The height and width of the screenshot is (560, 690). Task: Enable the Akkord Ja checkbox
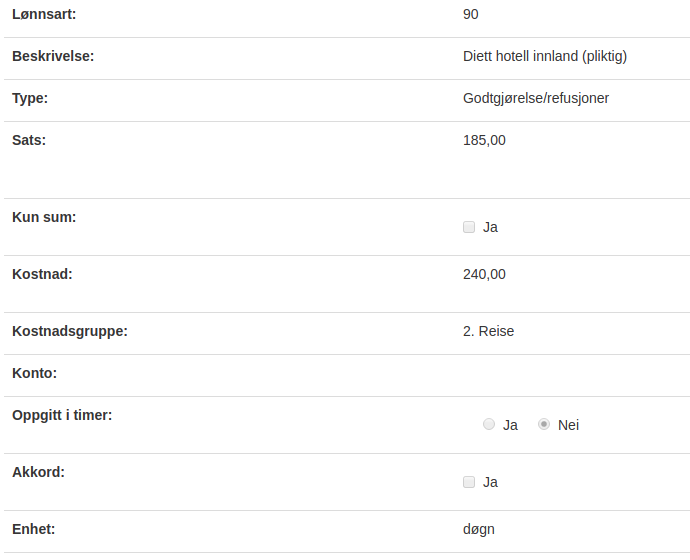[469, 482]
